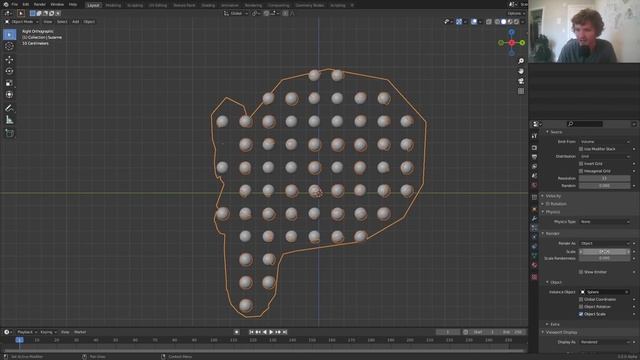Expand the Velocity panel
The width and height of the screenshot is (640, 360).
coord(552,196)
